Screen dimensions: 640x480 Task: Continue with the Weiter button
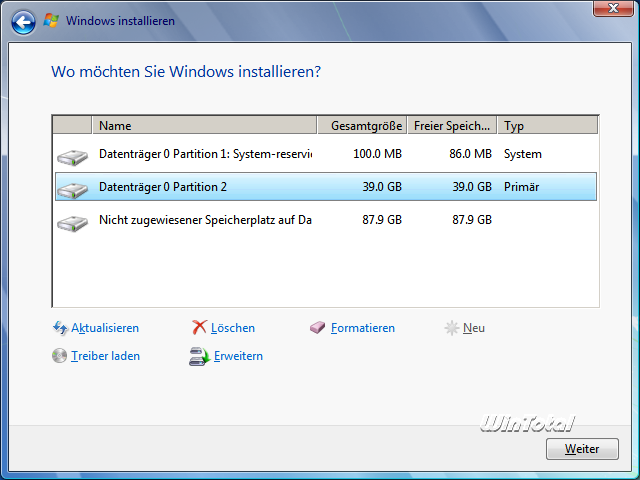(582, 449)
